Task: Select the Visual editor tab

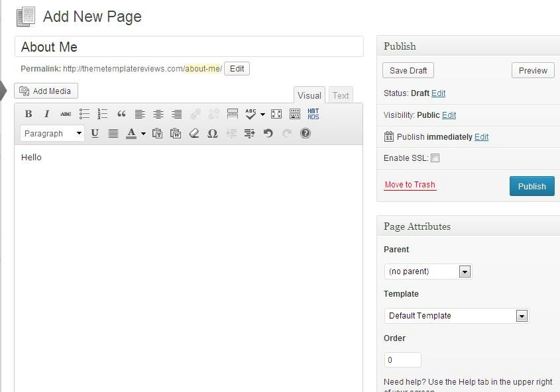Action: coord(309,95)
